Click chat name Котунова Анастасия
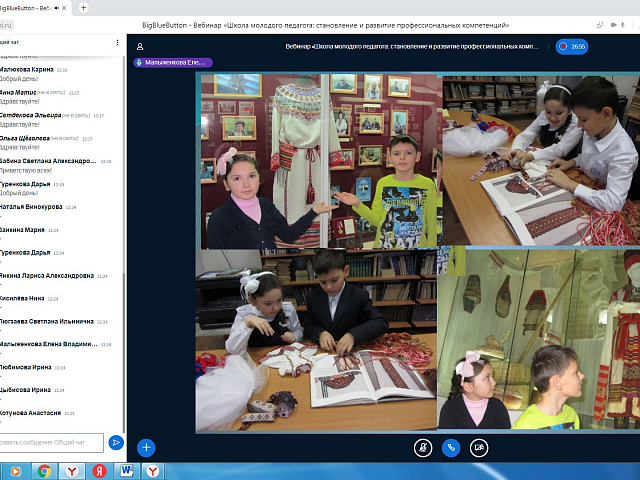 (31, 413)
